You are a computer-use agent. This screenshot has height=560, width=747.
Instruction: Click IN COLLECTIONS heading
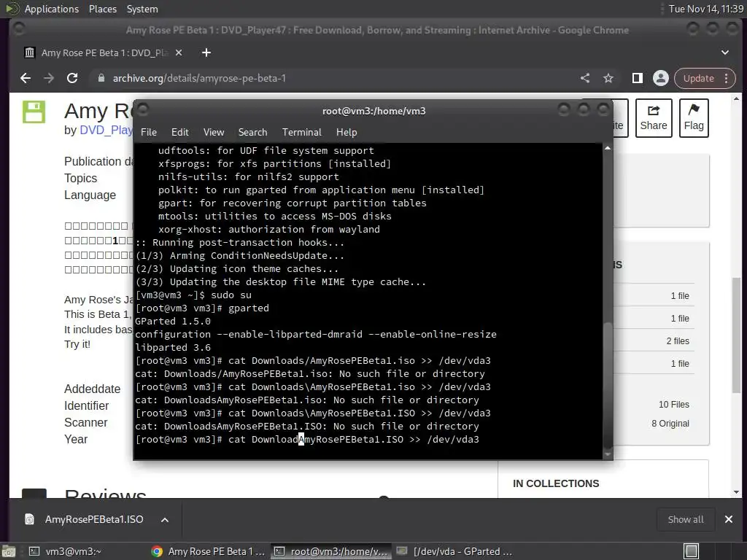556,483
